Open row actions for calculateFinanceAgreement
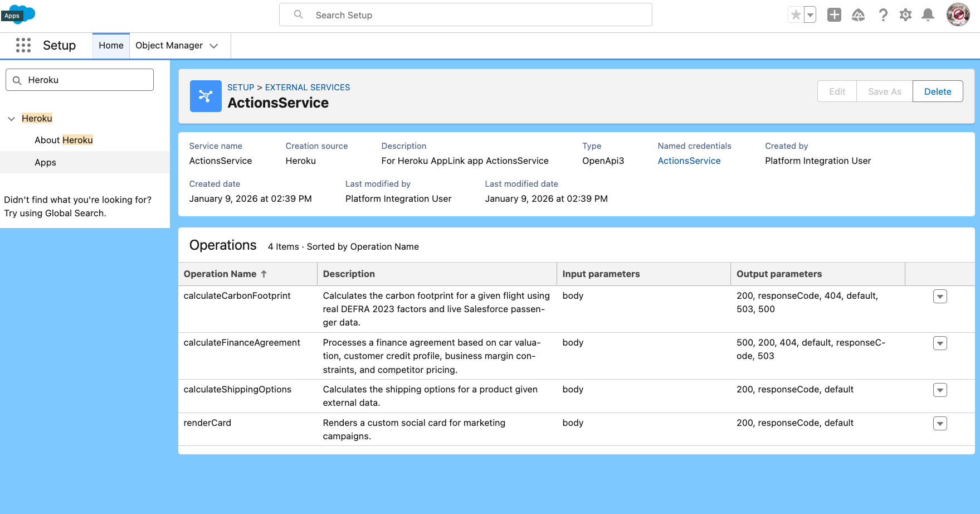 pos(940,343)
